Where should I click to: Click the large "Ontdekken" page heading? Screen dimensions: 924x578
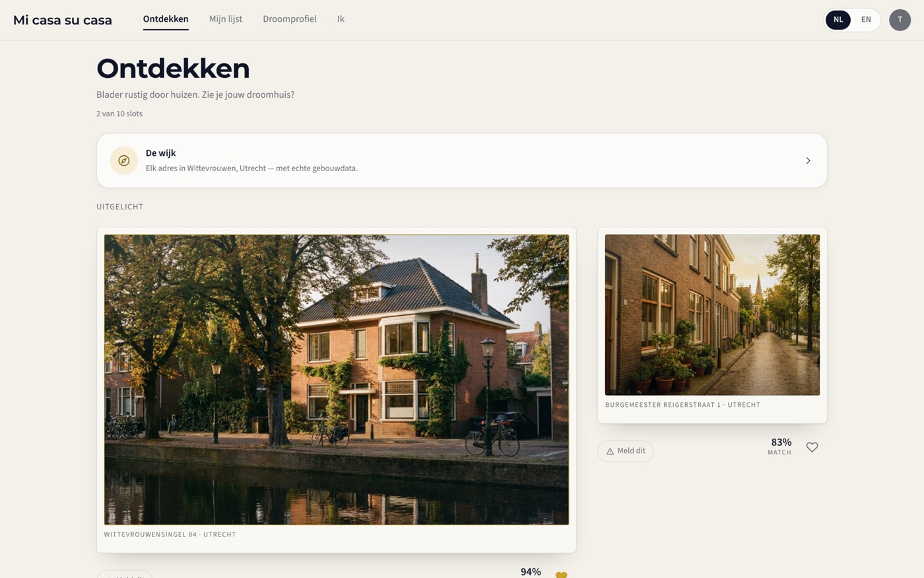click(x=173, y=69)
